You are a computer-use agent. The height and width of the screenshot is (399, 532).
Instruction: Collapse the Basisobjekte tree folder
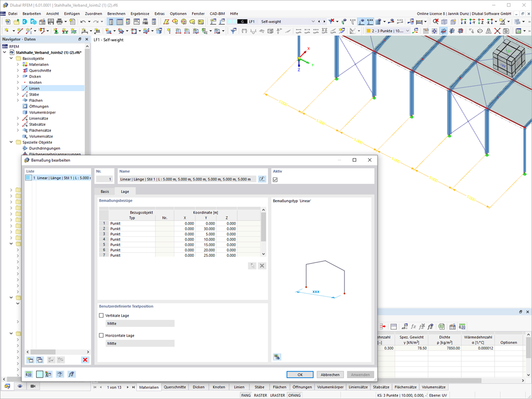[11, 58]
